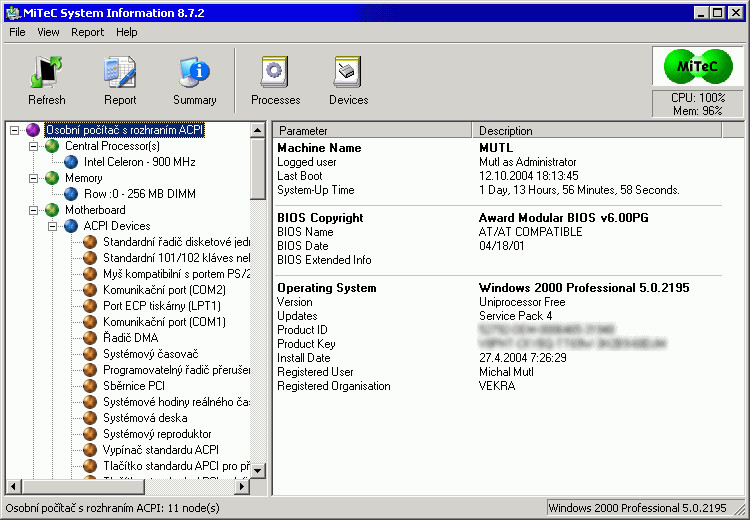Click the Parameter column header

click(372, 131)
